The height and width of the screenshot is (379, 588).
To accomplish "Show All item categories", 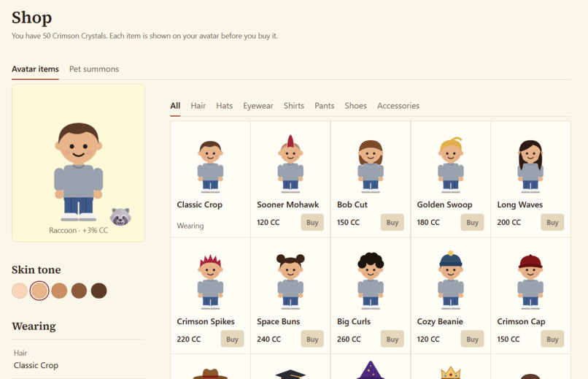I will coord(175,106).
